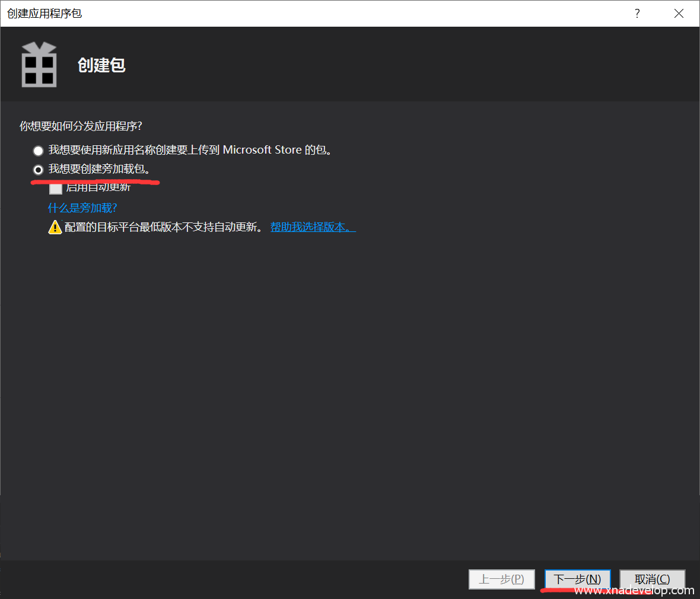
Task: Click the Microsoft Store option label text
Action: coord(190,150)
